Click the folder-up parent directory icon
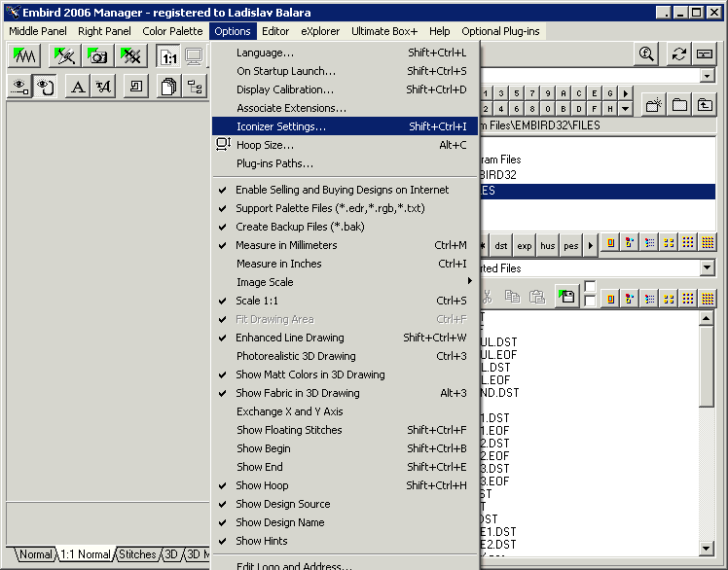Screen dimensions: 728x570 [705, 105]
